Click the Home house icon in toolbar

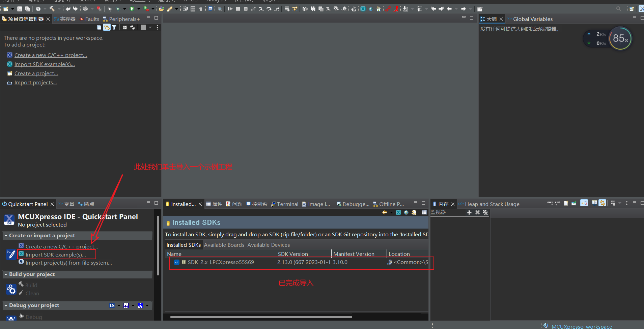[379, 9]
